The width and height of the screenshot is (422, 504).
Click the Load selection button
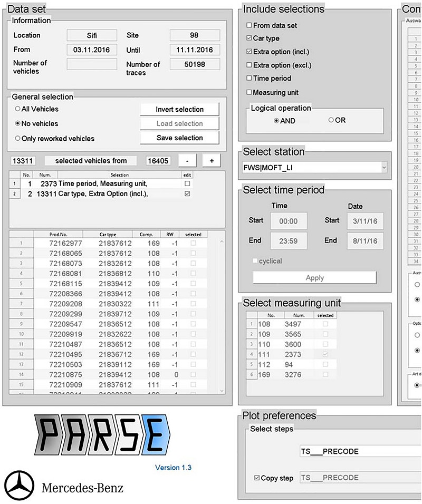(179, 123)
